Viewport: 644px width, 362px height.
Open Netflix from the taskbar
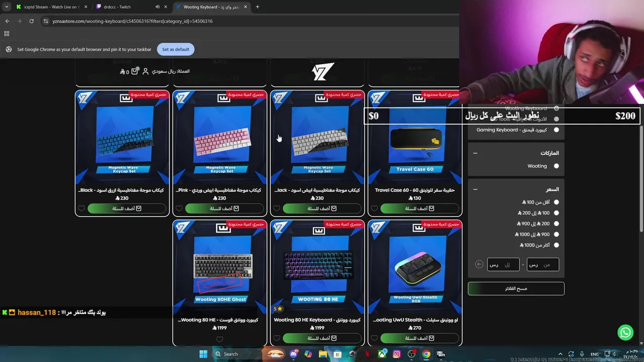367,354
